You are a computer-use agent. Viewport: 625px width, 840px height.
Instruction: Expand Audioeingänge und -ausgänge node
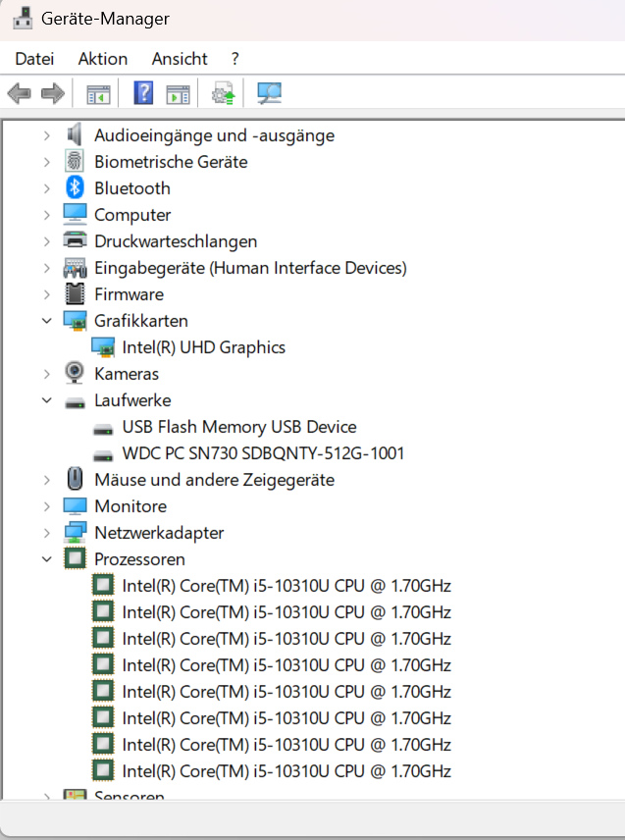[47, 135]
